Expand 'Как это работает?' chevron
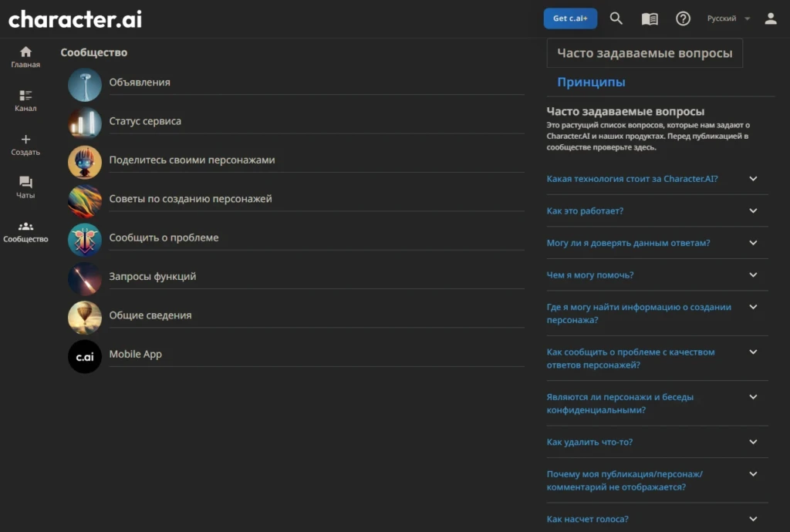Screen dimensions: 790x532 (753, 211)
